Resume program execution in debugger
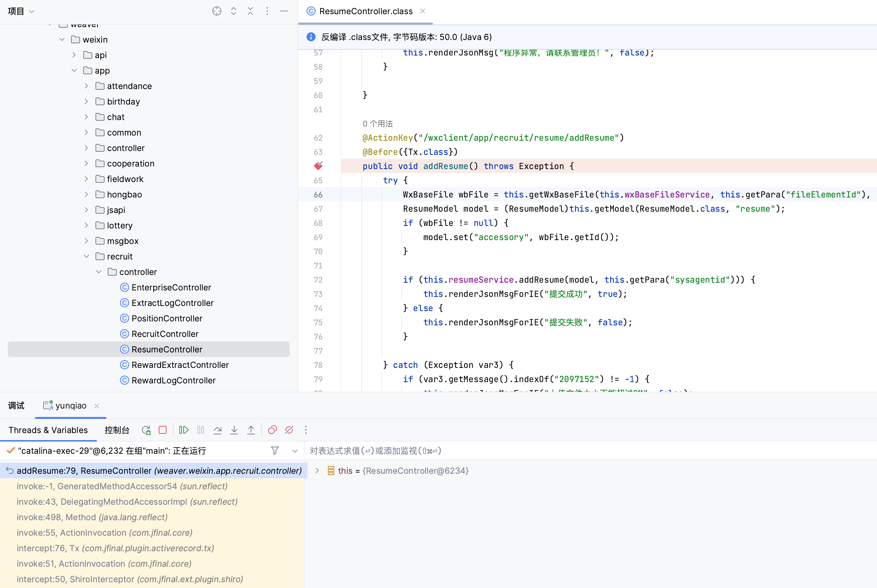The height and width of the screenshot is (588, 877). coord(184,430)
